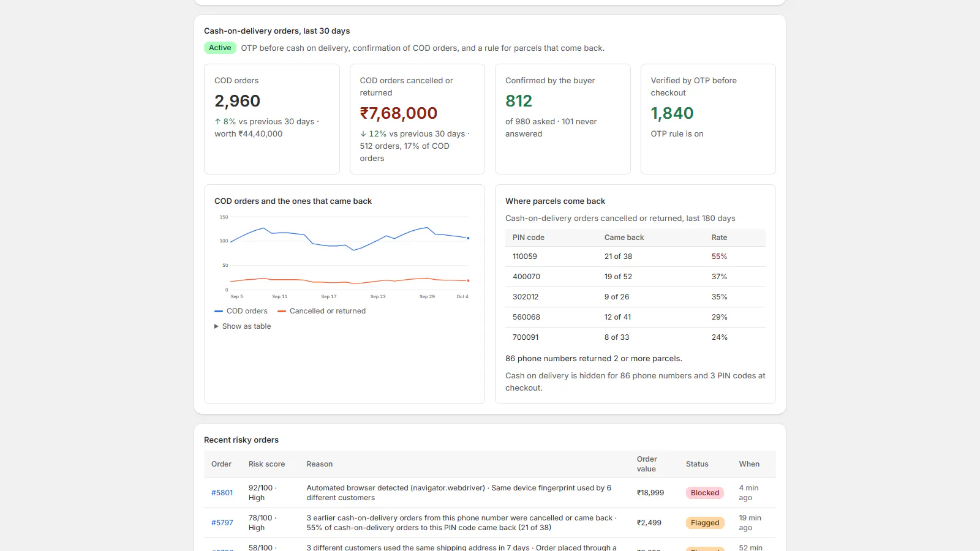This screenshot has height=551, width=980.
Task: Open order #5797 link
Action: [x=222, y=523]
